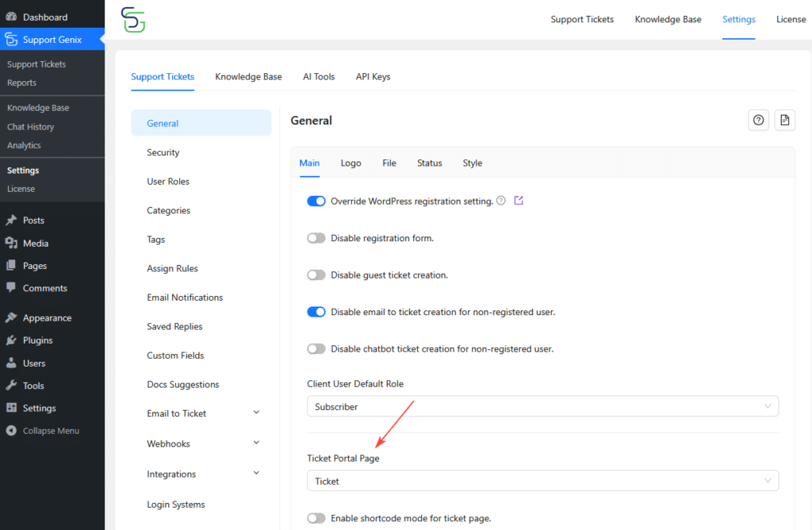
Task: Turn on Disable guest ticket creation
Action: [316, 275]
